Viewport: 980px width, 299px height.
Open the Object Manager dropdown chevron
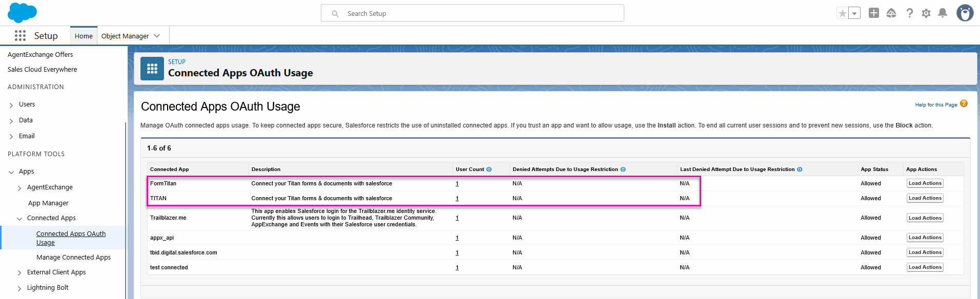tap(157, 36)
